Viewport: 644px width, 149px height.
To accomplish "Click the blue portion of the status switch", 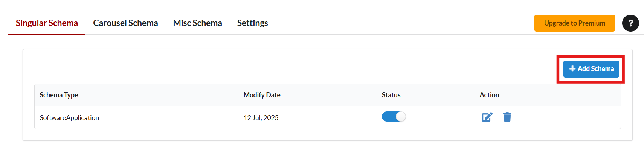I will (x=389, y=117).
